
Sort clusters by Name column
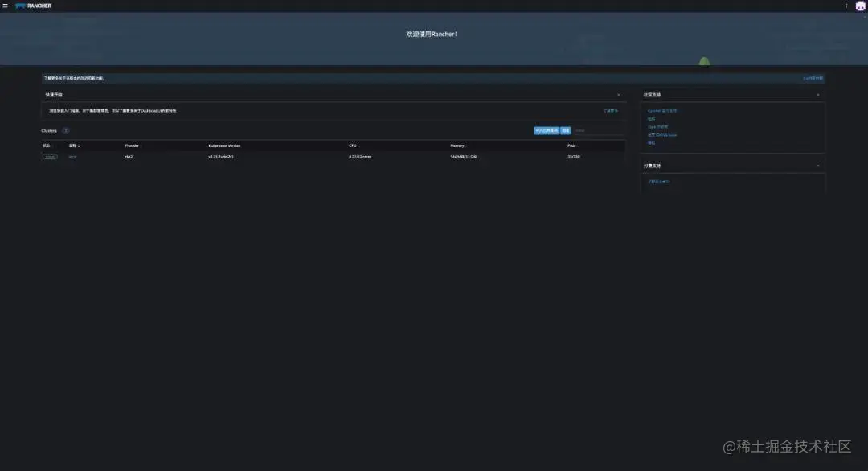tap(74, 145)
